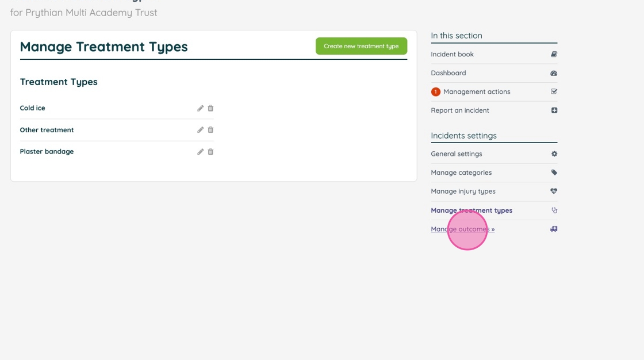The image size is (644, 360).
Task: Click the Report an incident plus icon
Action: (x=554, y=110)
